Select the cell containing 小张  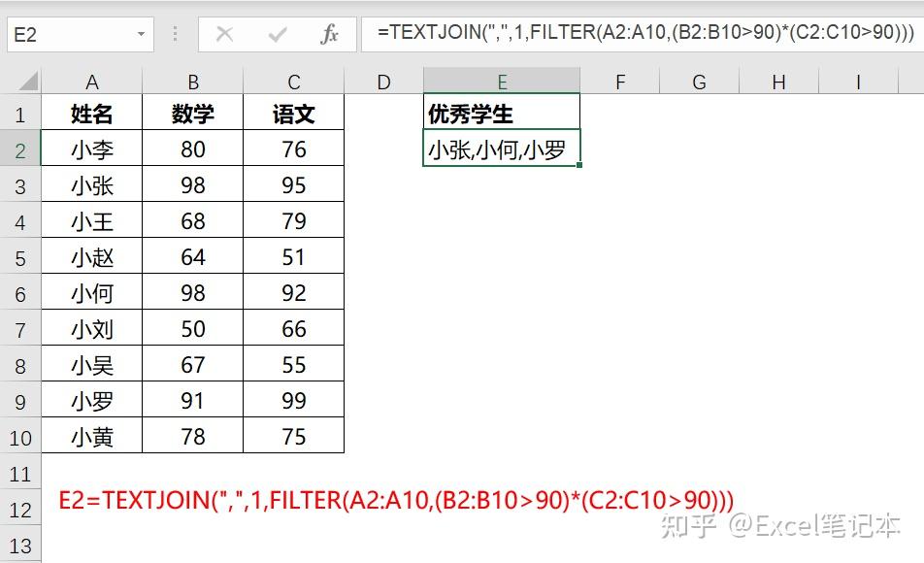tap(92, 184)
